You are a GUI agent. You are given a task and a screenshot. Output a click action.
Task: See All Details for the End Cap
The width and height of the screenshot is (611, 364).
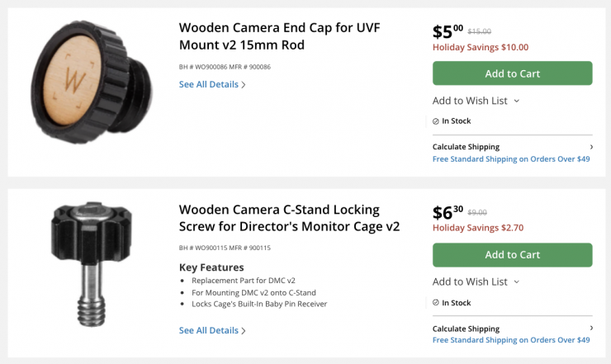point(212,84)
